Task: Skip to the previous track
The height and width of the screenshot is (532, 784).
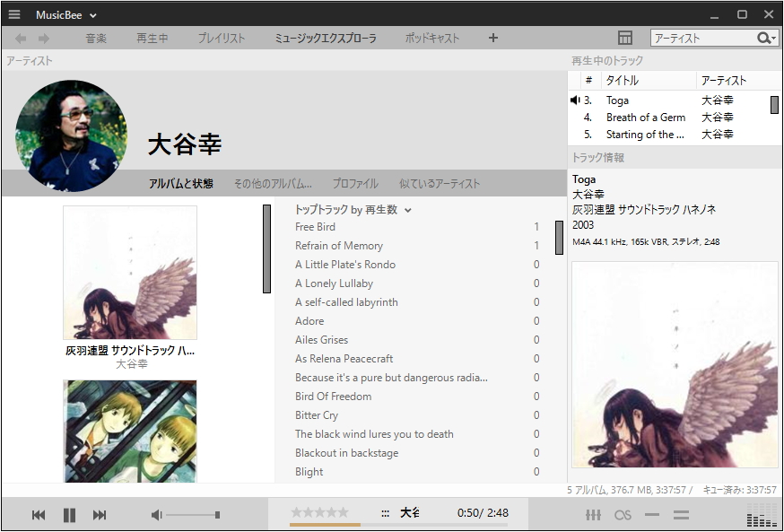Action: [x=39, y=515]
